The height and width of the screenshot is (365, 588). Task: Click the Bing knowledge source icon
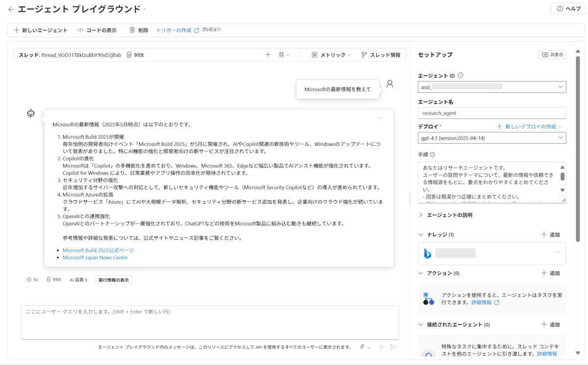click(x=427, y=253)
